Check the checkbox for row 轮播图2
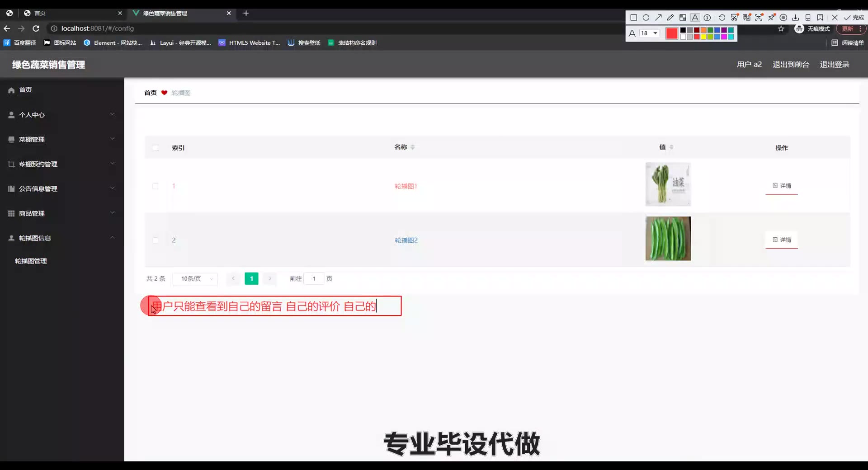The image size is (868, 470). tap(155, 240)
